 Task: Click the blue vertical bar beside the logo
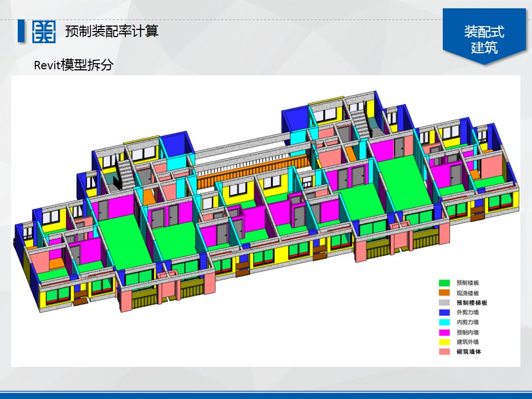click(21, 31)
